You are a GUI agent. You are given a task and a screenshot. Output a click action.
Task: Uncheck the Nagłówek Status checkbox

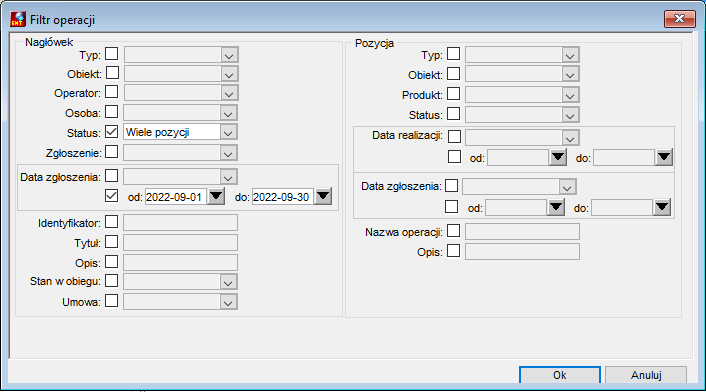tap(112, 132)
